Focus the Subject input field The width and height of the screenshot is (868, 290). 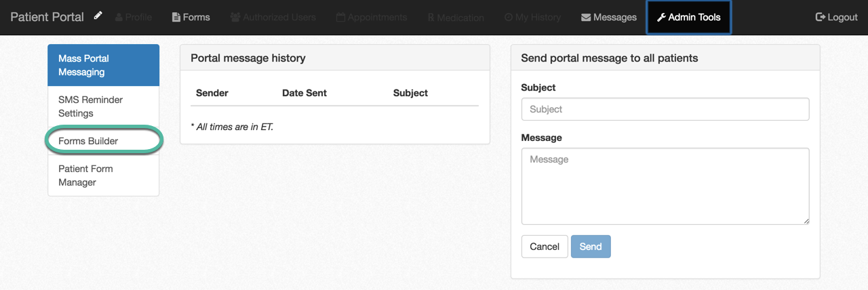[x=665, y=109]
